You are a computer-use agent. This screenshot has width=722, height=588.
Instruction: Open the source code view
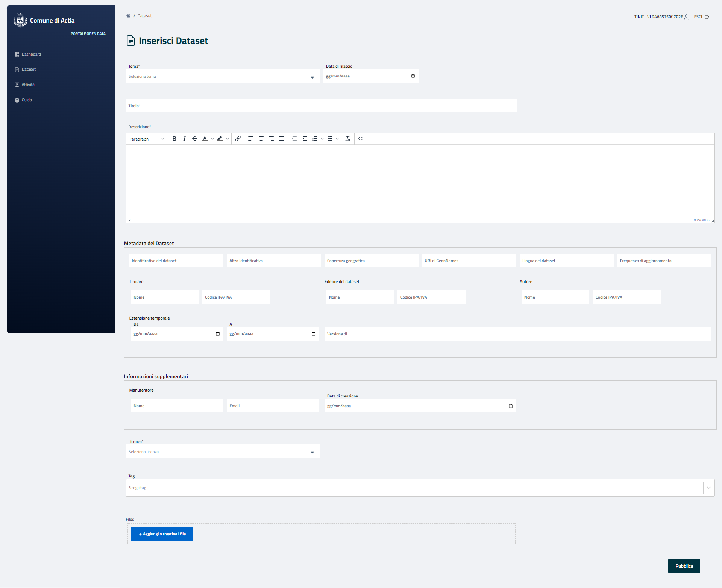click(361, 139)
